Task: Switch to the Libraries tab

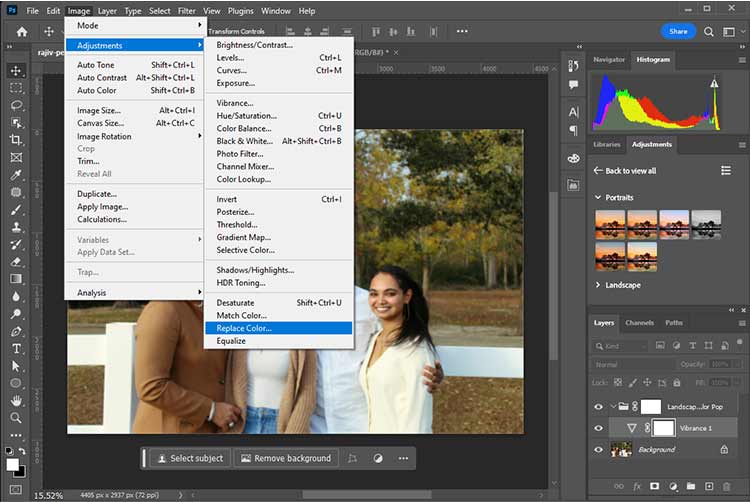Action: pos(607,144)
